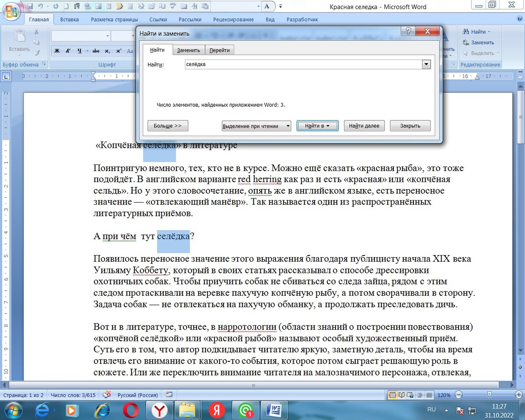
Task: Toggle bold (Ж) formatting
Action: point(57,51)
